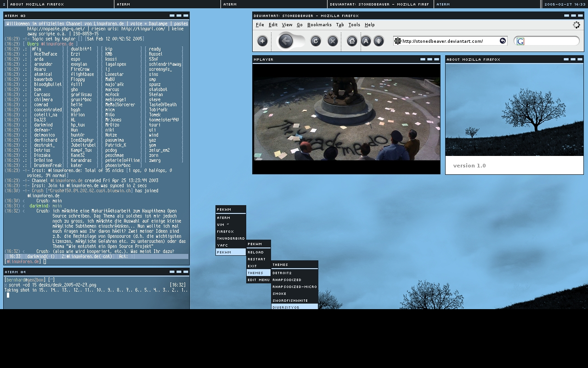Launch Thunderbird from the pekwm menu
Image resolution: width=588 pixels, height=368 pixels.
231,238
